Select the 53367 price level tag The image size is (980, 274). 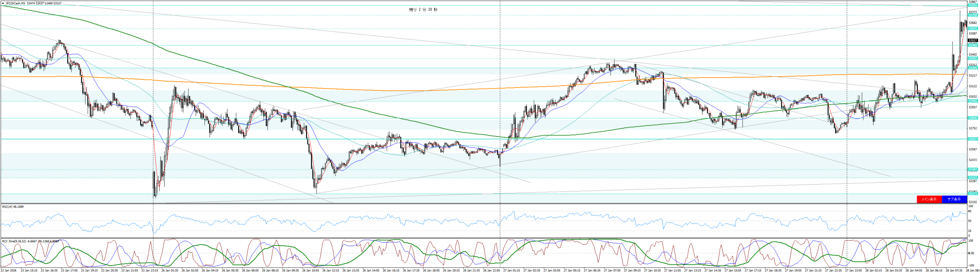pyautogui.click(x=972, y=58)
